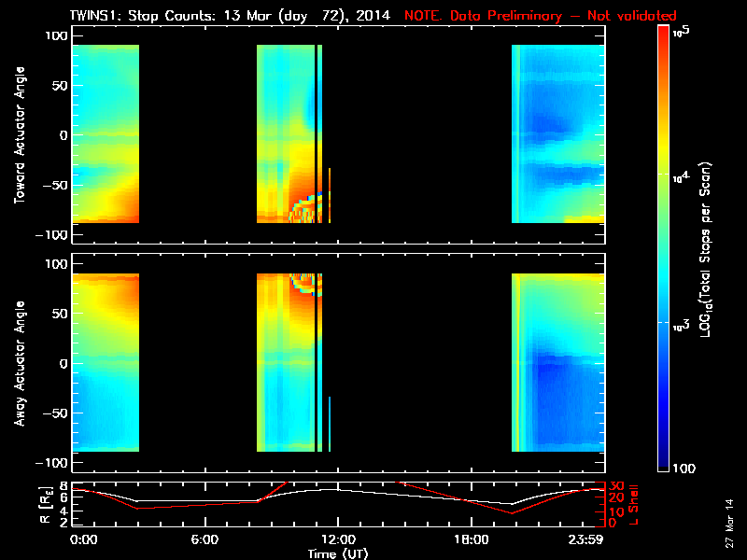Screen dimensions: 747x560
Task: Click the red "L Shell" axis label
Action: pyautogui.click(x=633, y=505)
